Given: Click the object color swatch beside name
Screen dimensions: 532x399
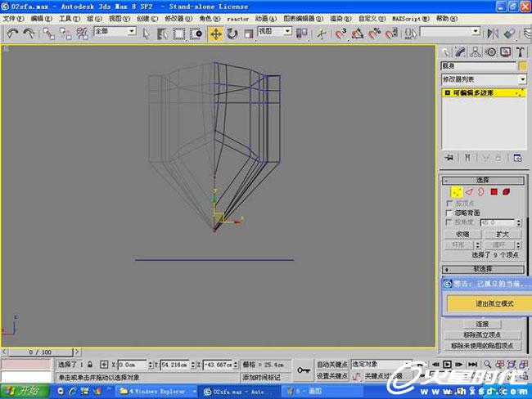Looking at the screenshot, I should pyautogui.click(x=522, y=65).
